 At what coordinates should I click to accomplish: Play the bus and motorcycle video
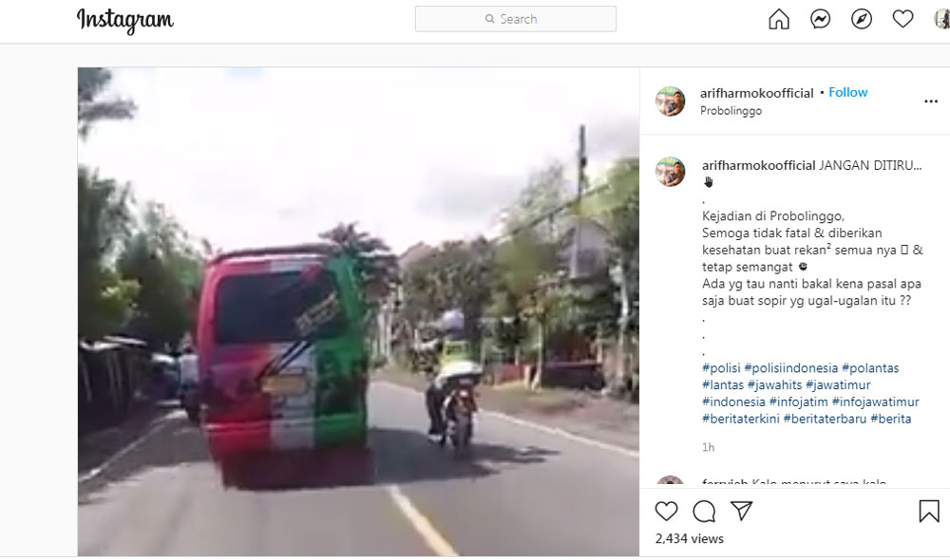(358, 311)
